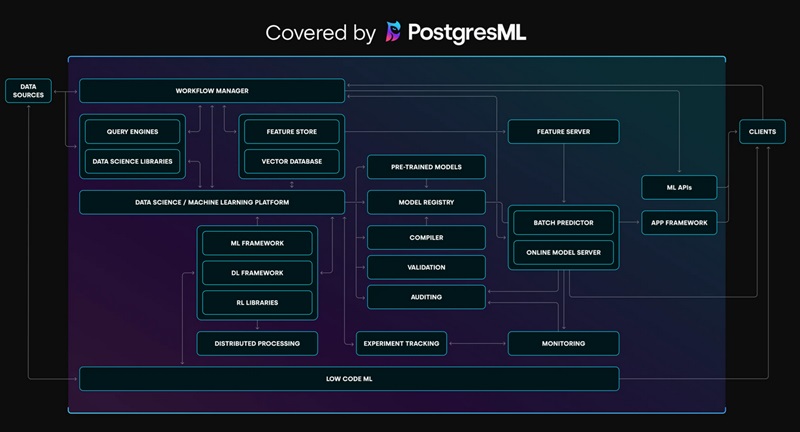The width and height of the screenshot is (800, 432).
Task: Select the Data Science / Machine Learning Platform box
Action: [212, 202]
